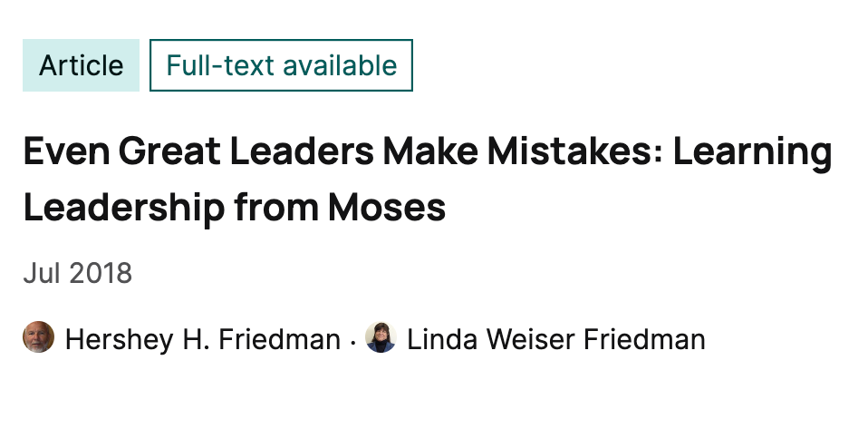Open author Hershey H. Friedman's name link

(x=203, y=339)
